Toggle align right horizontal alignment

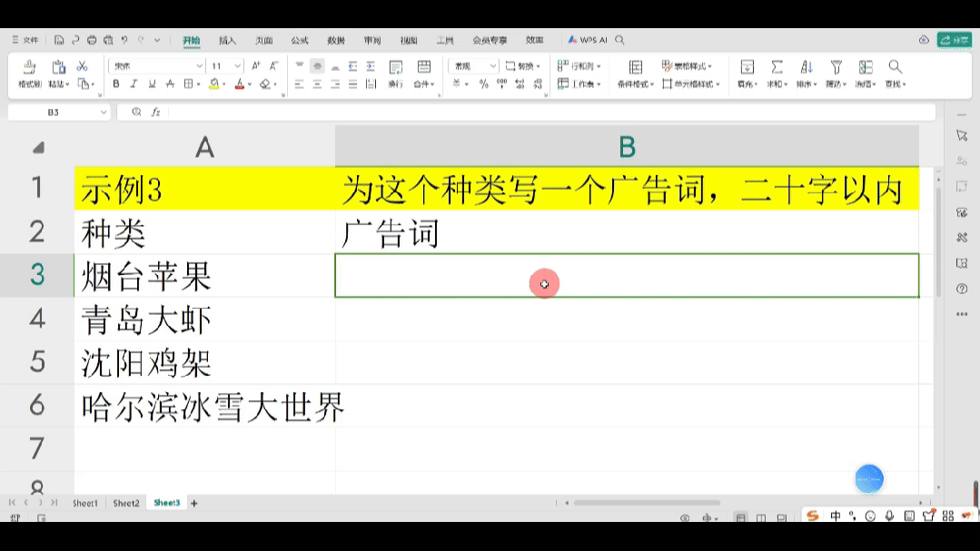point(335,84)
